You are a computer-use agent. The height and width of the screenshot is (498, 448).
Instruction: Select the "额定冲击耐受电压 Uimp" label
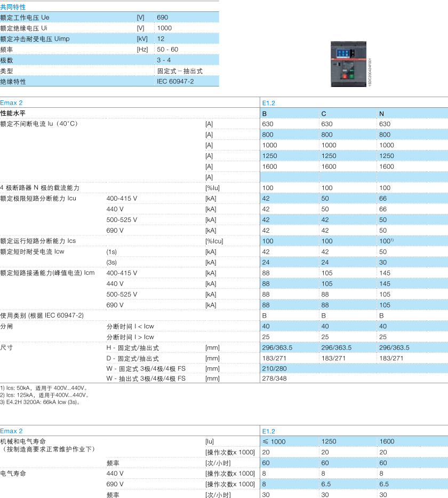[35, 39]
